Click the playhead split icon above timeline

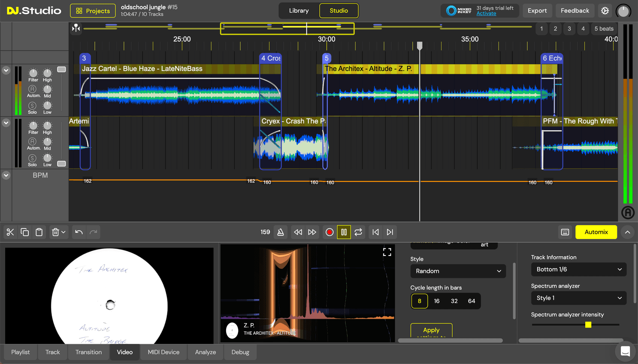coord(76,28)
